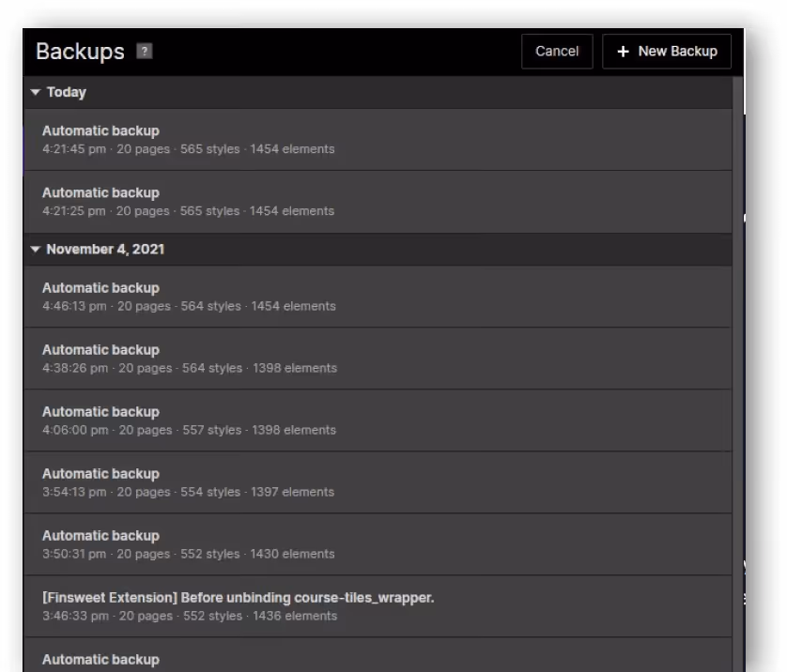The width and height of the screenshot is (787, 672).
Task: Collapse the Today section
Action: point(35,92)
